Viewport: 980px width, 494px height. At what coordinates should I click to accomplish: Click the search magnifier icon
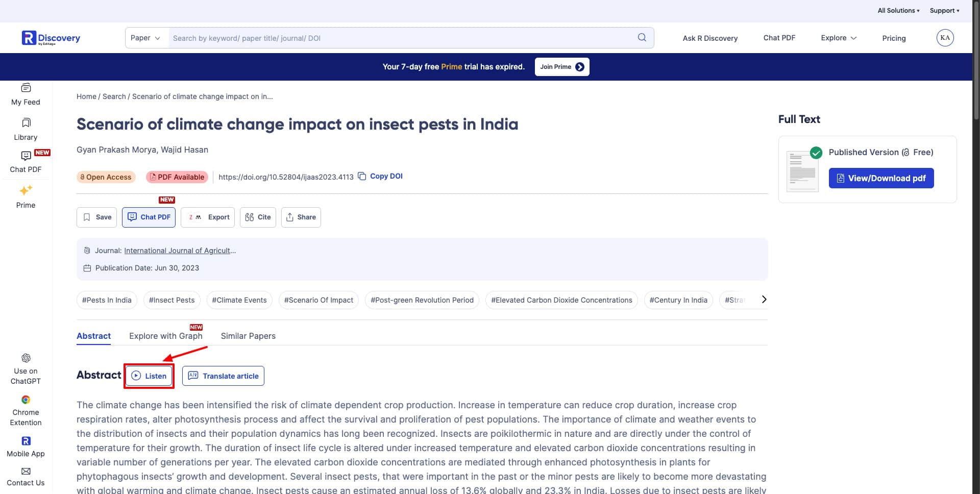642,38
